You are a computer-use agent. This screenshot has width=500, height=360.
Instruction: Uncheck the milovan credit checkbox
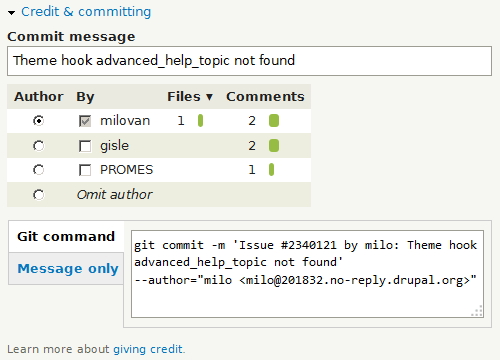click(x=85, y=121)
